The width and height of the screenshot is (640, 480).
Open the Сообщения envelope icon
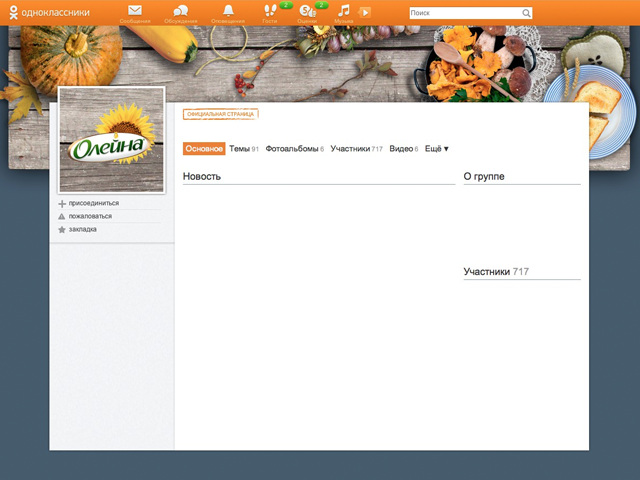[135, 10]
